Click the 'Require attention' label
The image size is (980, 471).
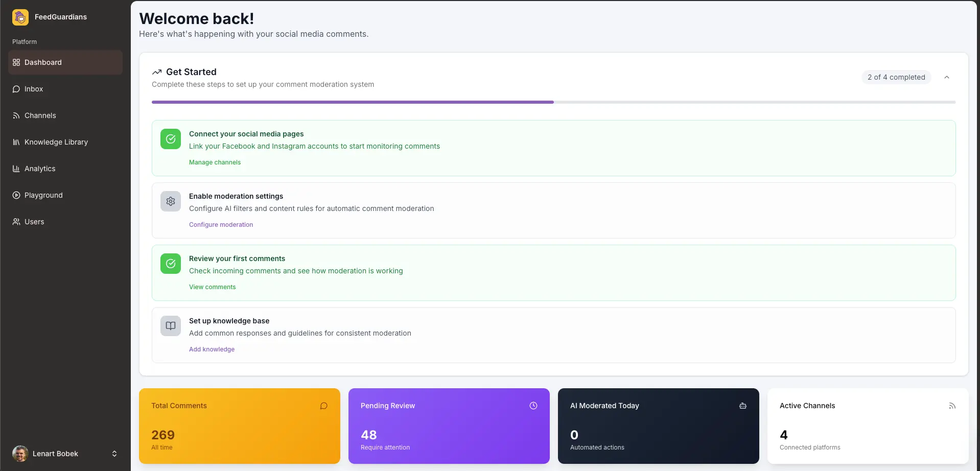pos(385,448)
